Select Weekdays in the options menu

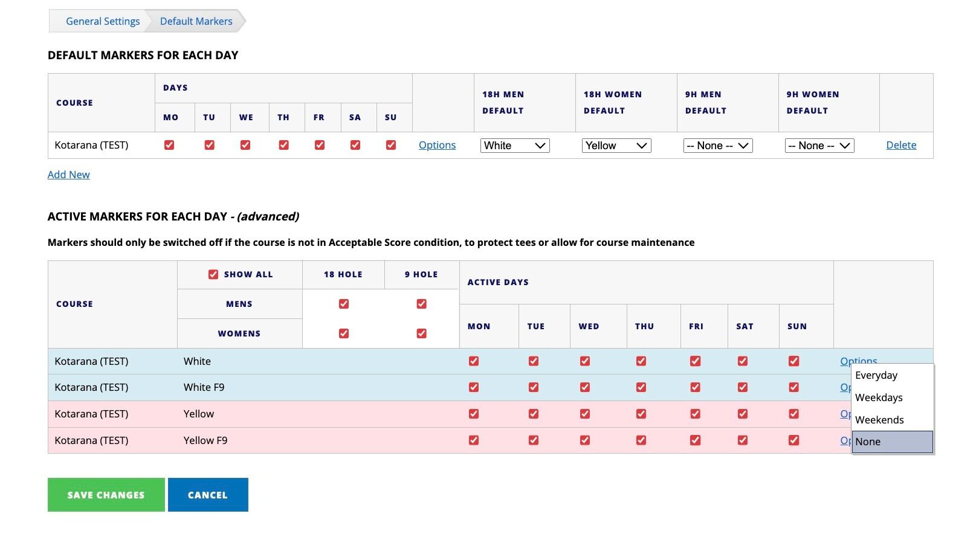point(893,397)
